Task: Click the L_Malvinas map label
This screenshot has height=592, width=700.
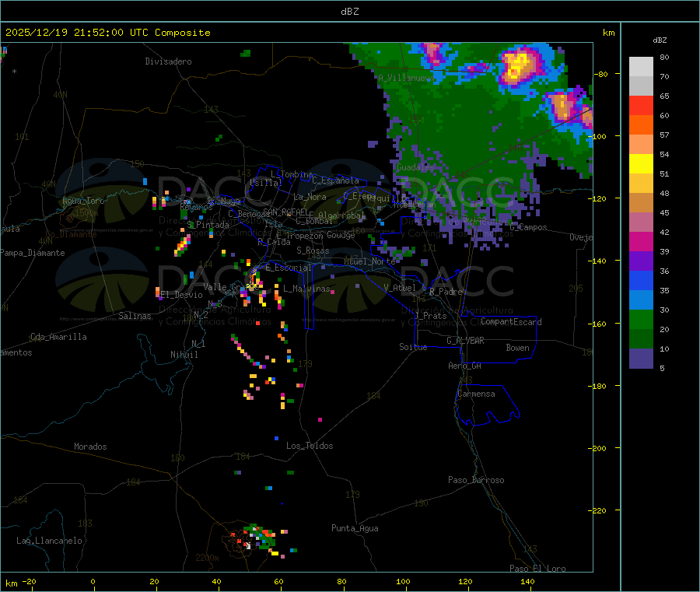Action: coord(306,289)
